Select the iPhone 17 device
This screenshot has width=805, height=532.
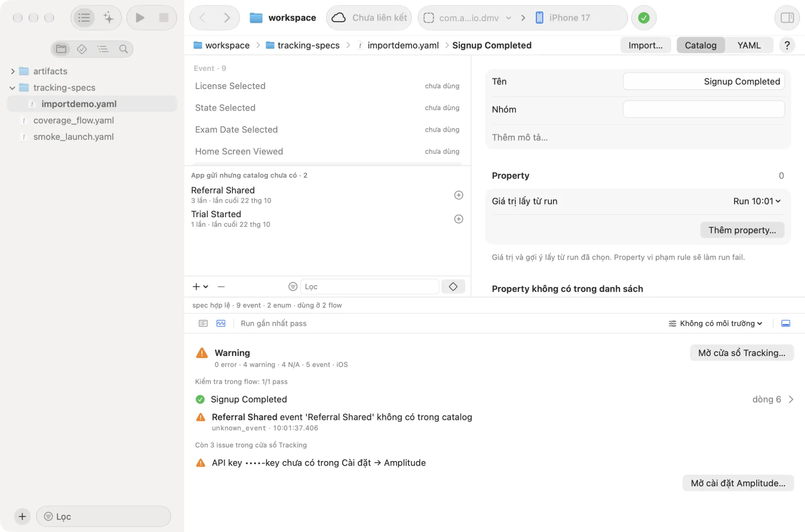click(562, 18)
